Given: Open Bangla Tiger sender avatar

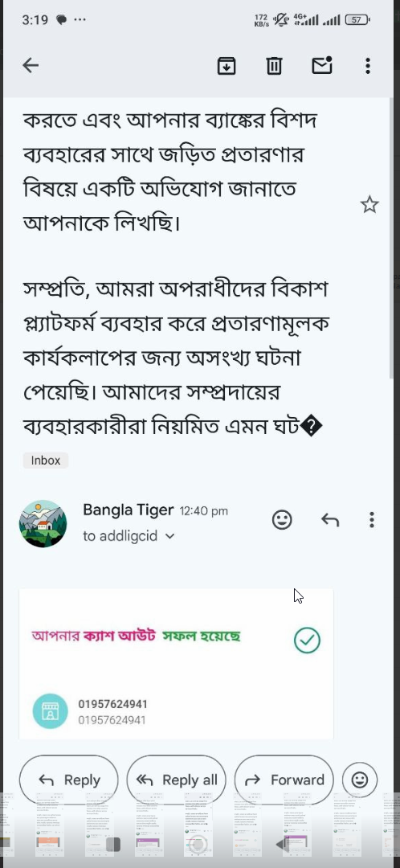Looking at the screenshot, I should 43,524.
